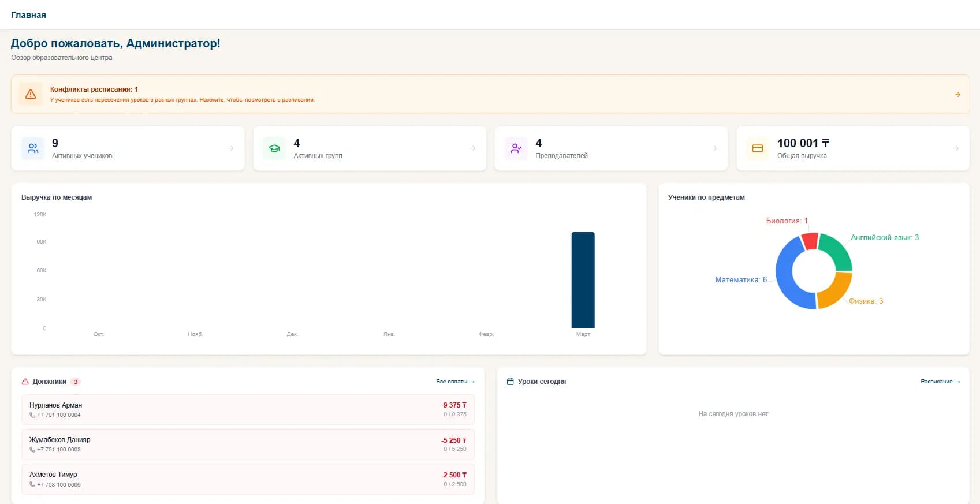Open arrow on the Преподавателей card

(x=714, y=148)
